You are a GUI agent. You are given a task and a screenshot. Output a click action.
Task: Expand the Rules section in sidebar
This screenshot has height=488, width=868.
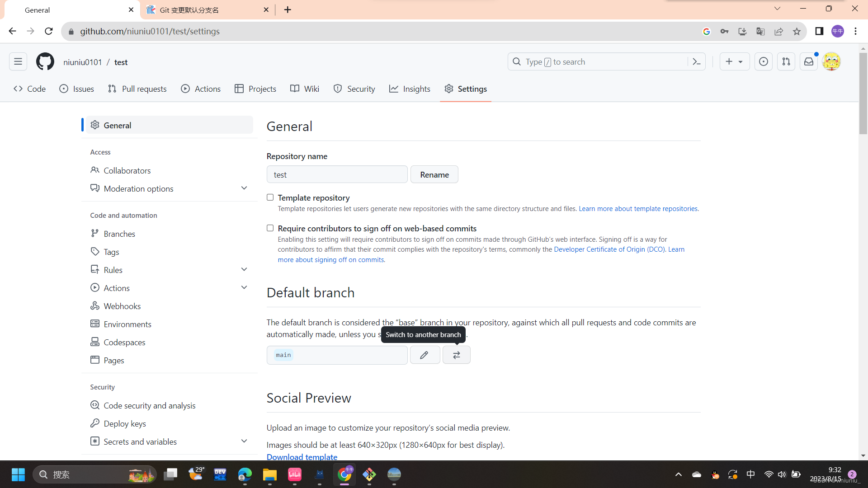pyautogui.click(x=244, y=269)
